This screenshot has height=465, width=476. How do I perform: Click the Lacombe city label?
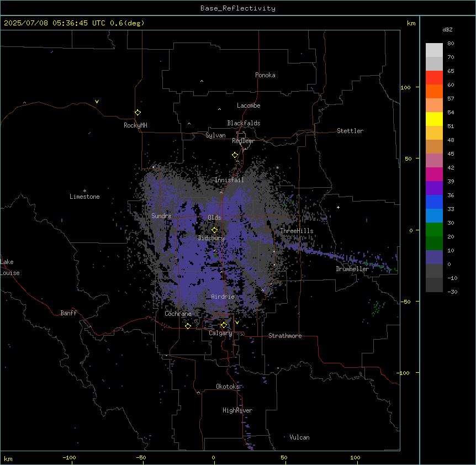[248, 105]
